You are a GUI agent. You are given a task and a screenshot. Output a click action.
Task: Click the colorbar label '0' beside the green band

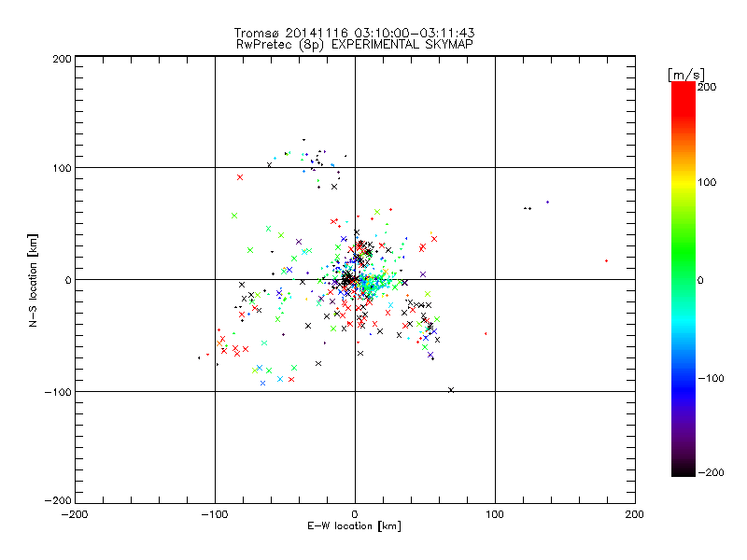point(700,280)
